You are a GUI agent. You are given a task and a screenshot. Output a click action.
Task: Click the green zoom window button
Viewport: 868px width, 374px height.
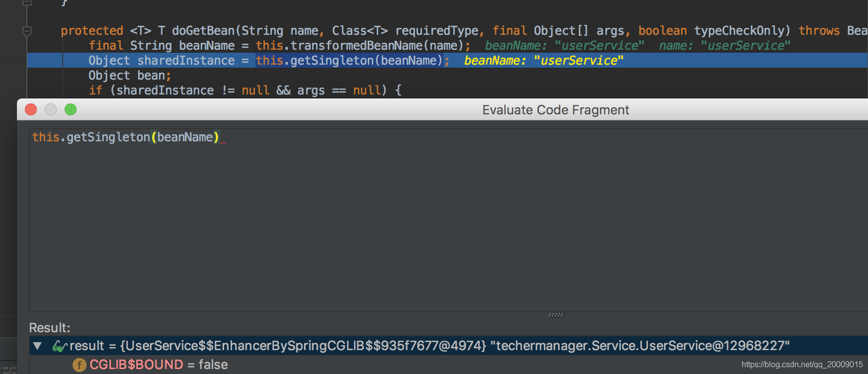[x=71, y=109]
